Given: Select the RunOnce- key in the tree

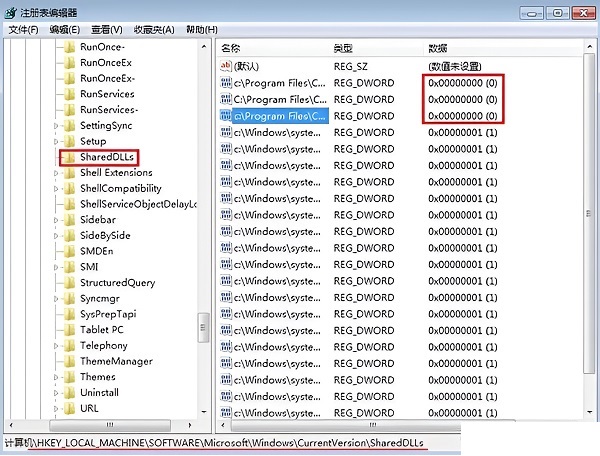Looking at the screenshot, I should [x=102, y=47].
